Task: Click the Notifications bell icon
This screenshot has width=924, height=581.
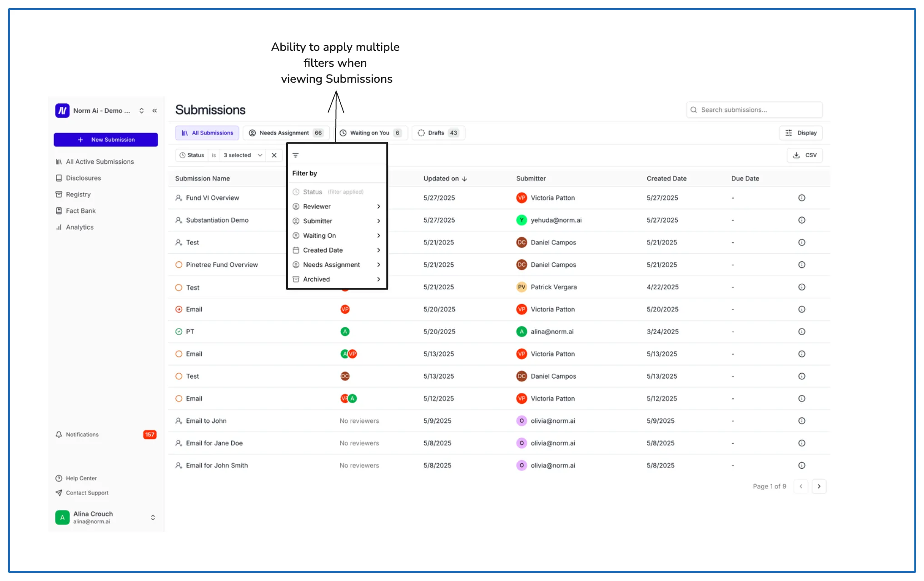Action: tap(59, 434)
